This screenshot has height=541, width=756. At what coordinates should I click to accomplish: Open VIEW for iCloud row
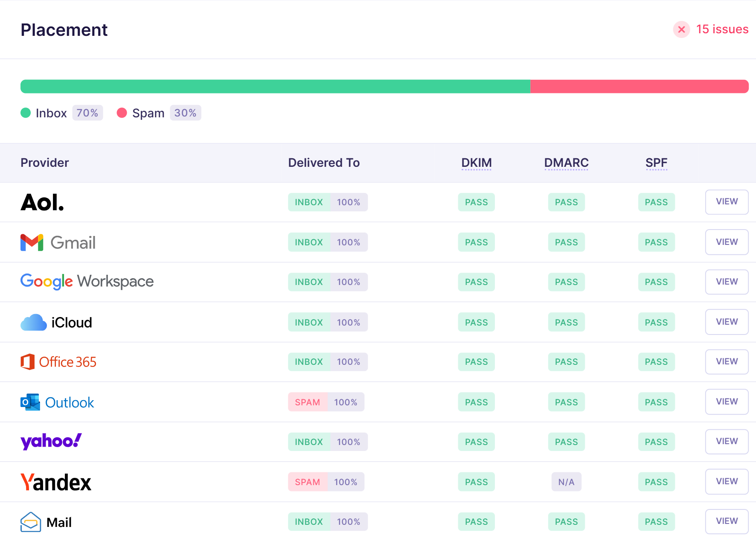[727, 322]
